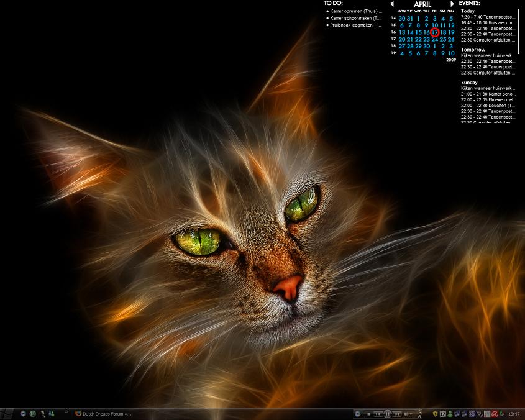Select April 22 in the calendar
The image size is (525, 420).
pyautogui.click(x=418, y=40)
